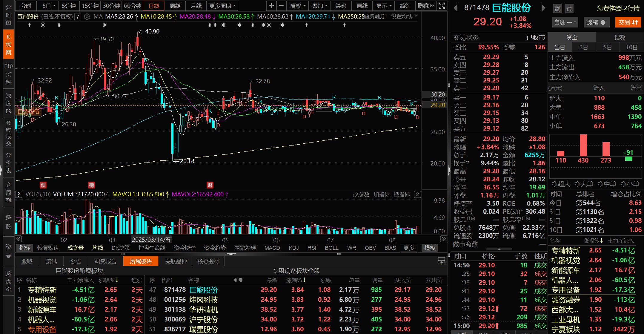This screenshot has height=334, width=644.
Task: Go to previous stock arrow before 871478
Action: (456, 8)
